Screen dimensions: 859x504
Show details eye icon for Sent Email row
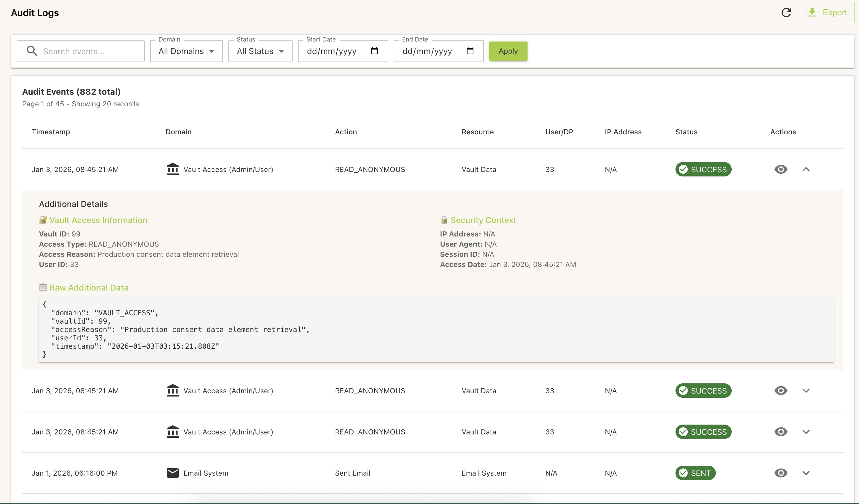(781, 473)
